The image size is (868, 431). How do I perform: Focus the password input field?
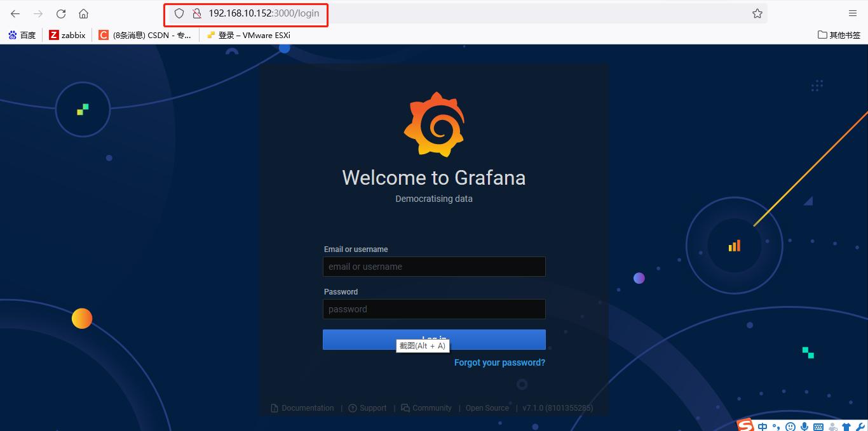point(434,309)
